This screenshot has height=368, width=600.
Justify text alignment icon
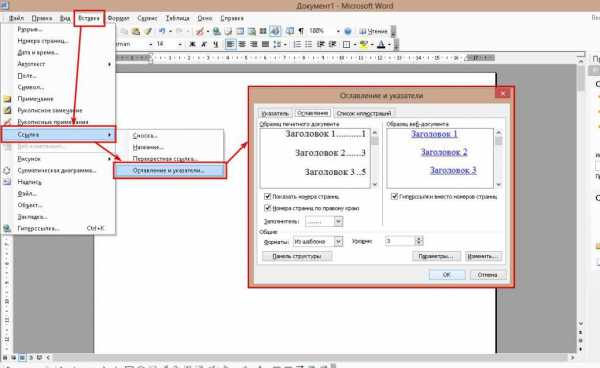[265, 44]
